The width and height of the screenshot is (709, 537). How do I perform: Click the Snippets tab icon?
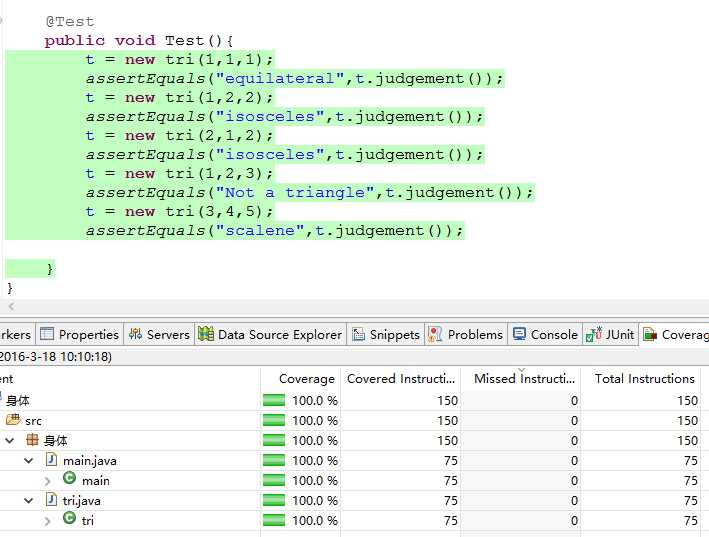click(359, 334)
